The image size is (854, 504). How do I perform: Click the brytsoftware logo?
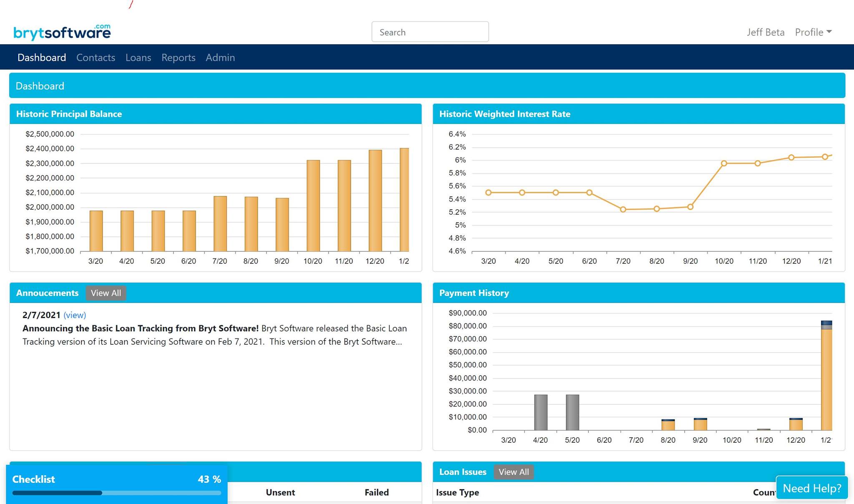[62, 32]
